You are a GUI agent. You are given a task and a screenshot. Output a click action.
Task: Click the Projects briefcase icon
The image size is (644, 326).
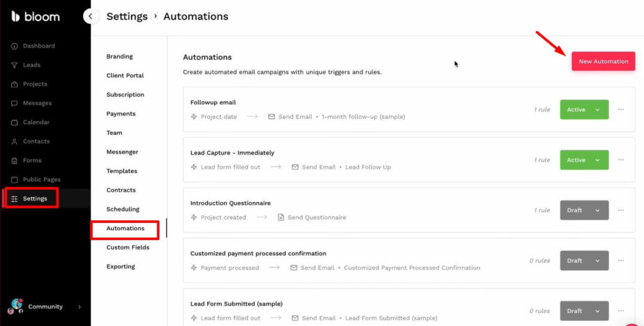[14, 84]
